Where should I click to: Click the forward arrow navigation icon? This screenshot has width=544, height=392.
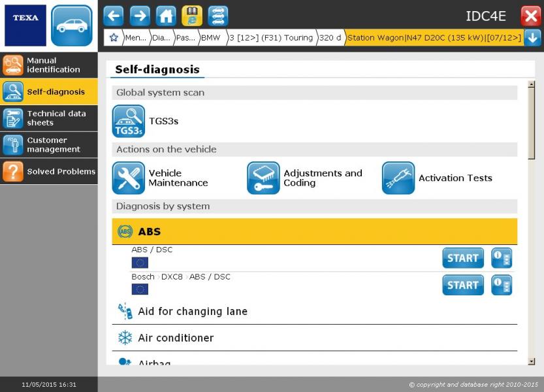click(140, 16)
